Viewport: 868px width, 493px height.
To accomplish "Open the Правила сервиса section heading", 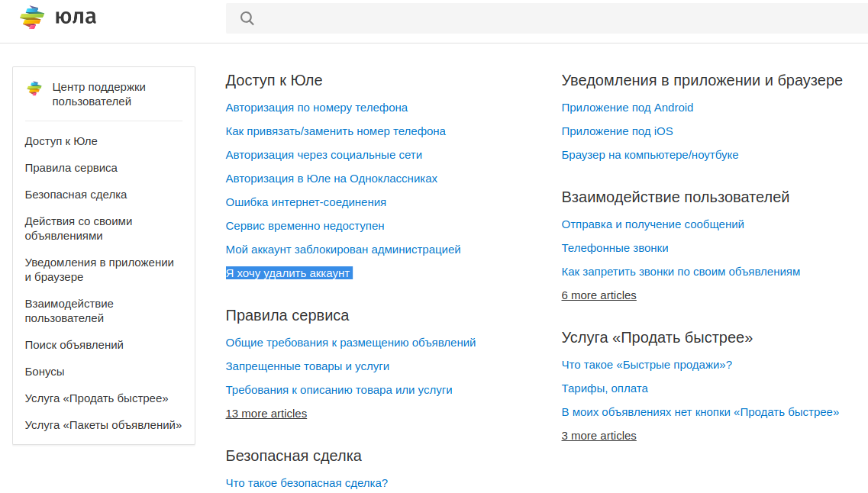I will [x=287, y=315].
